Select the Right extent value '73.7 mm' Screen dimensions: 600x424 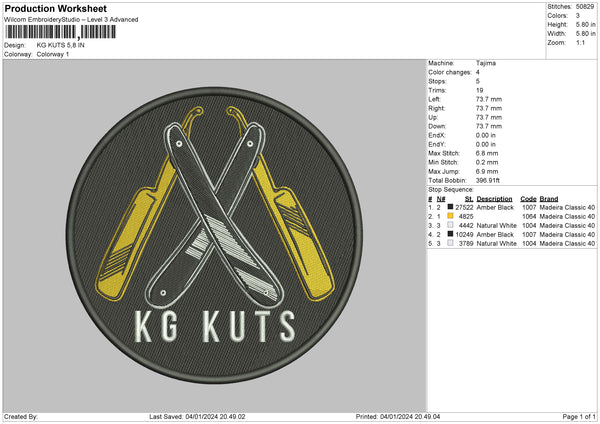point(489,108)
